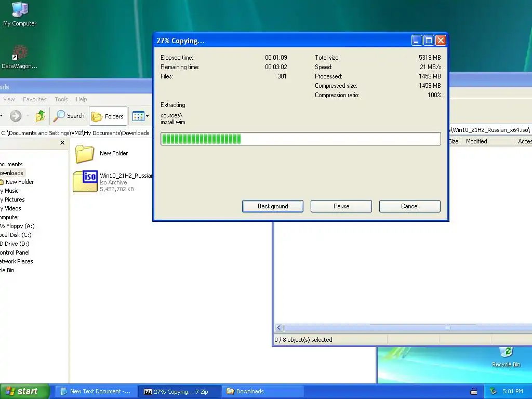Open the View menu in Explorer
The height and width of the screenshot is (399, 532).
coord(9,99)
